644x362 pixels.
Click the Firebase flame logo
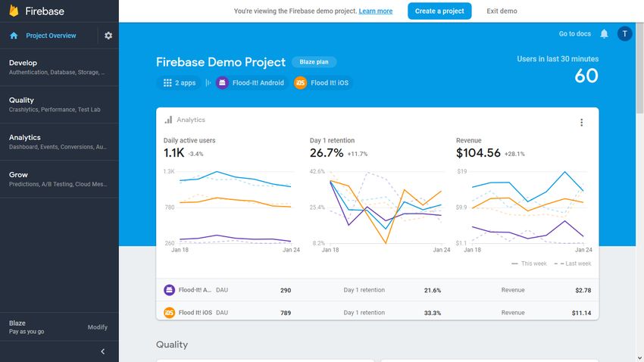tap(14, 11)
